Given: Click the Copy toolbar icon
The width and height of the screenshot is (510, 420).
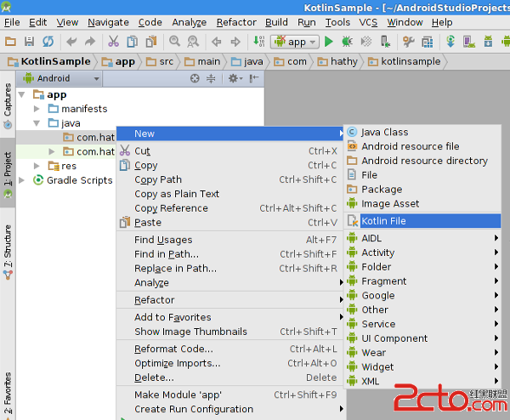Looking at the screenshot, I should [x=133, y=42].
